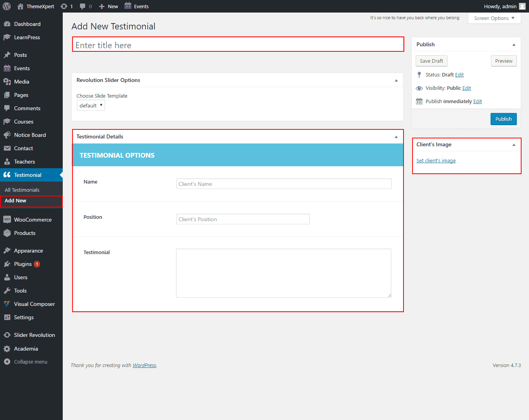Click the Visual Composer sidebar icon
This screenshot has width=529, height=420.
pyautogui.click(x=7, y=304)
